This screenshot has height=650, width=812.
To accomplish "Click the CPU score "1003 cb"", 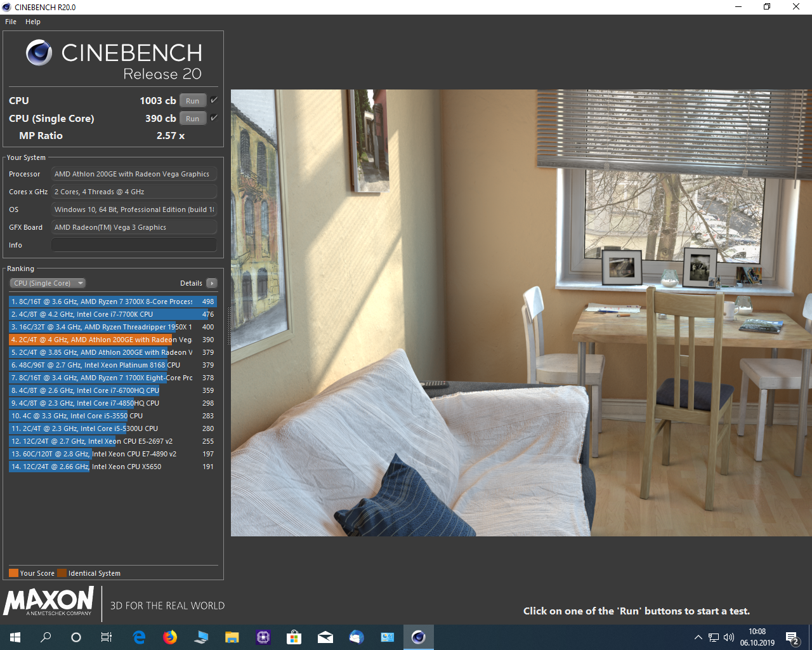I will pos(158,101).
